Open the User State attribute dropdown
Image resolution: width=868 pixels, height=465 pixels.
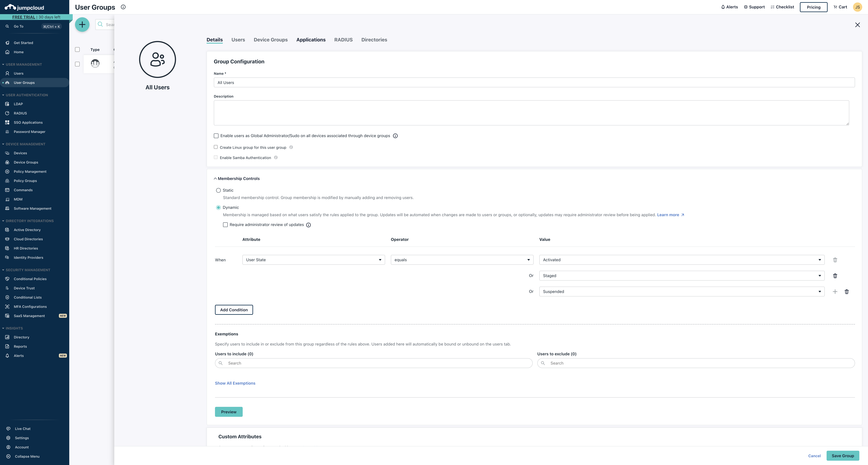pos(313,260)
